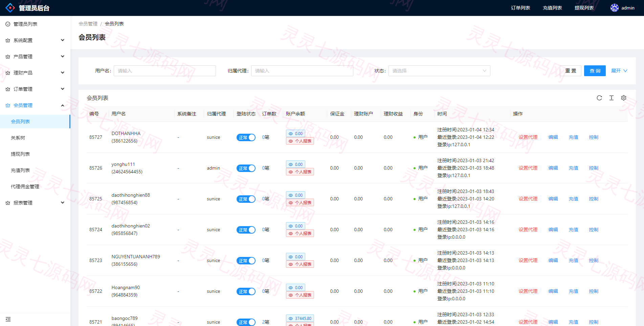Viewport: 644px width, 326px height.
Task: Click the 理财产品 crown icon
Action: coord(8,73)
